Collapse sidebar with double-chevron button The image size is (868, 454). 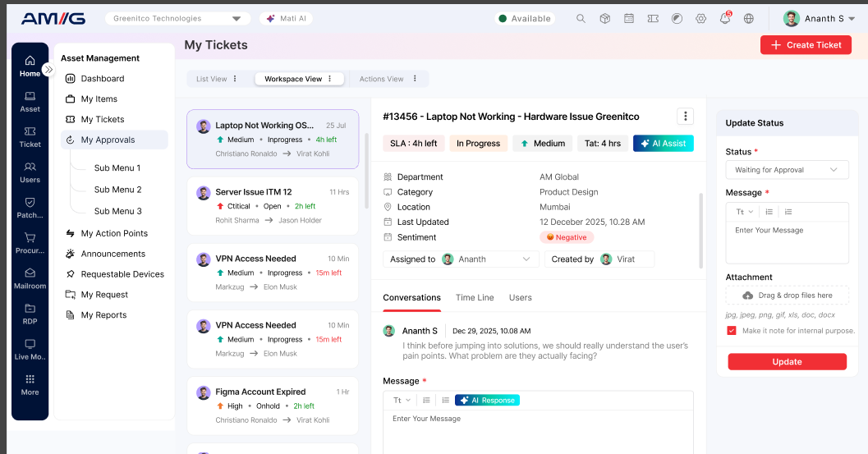tap(48, 69)
